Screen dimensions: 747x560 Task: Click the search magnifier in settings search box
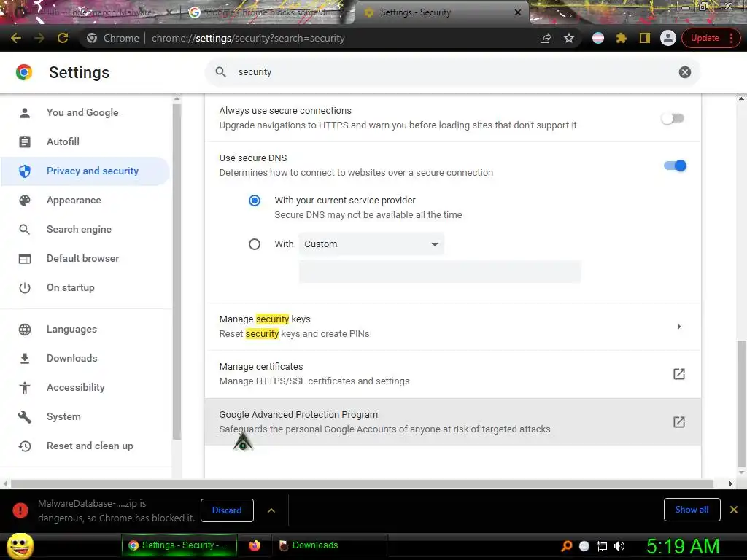(220, 72)
